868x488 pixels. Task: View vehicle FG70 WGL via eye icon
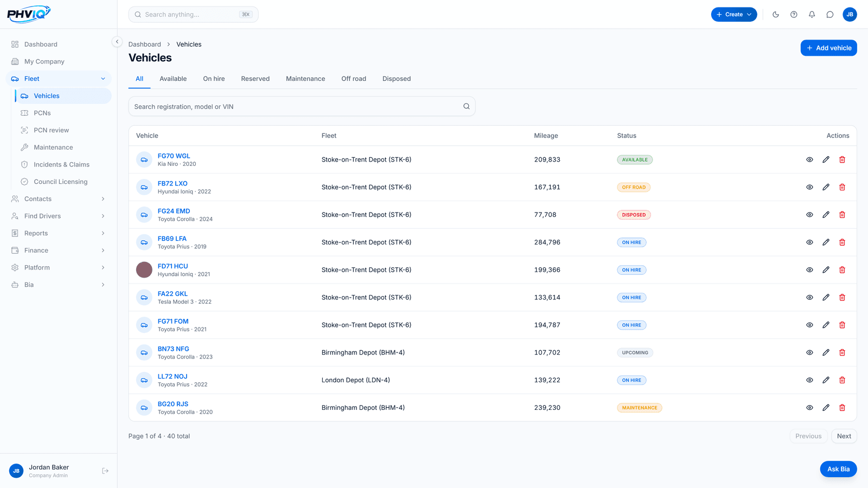809,159
